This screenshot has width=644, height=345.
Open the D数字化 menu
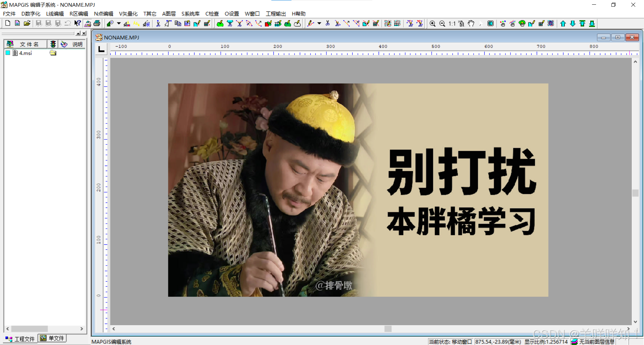click(31, 14)
